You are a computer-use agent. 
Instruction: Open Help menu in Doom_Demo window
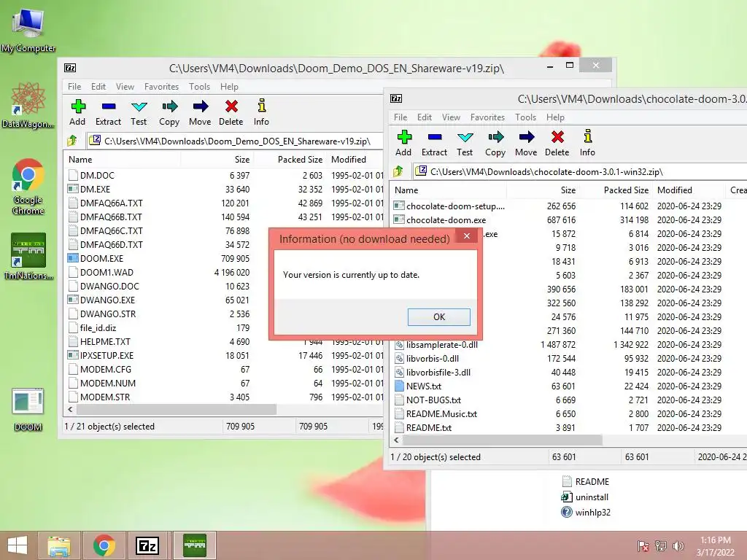(229, 87)
